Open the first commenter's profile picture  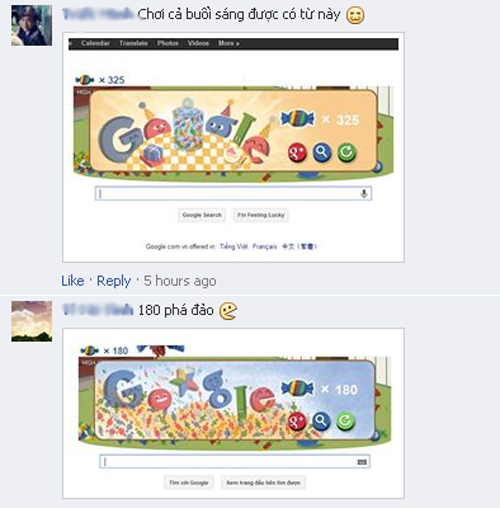[x=32, y=25]
